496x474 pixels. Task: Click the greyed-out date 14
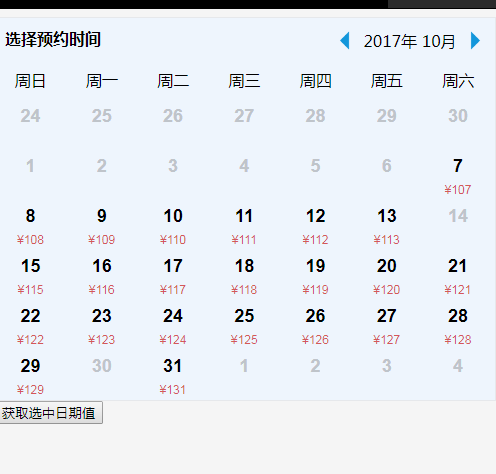point(458,216)
